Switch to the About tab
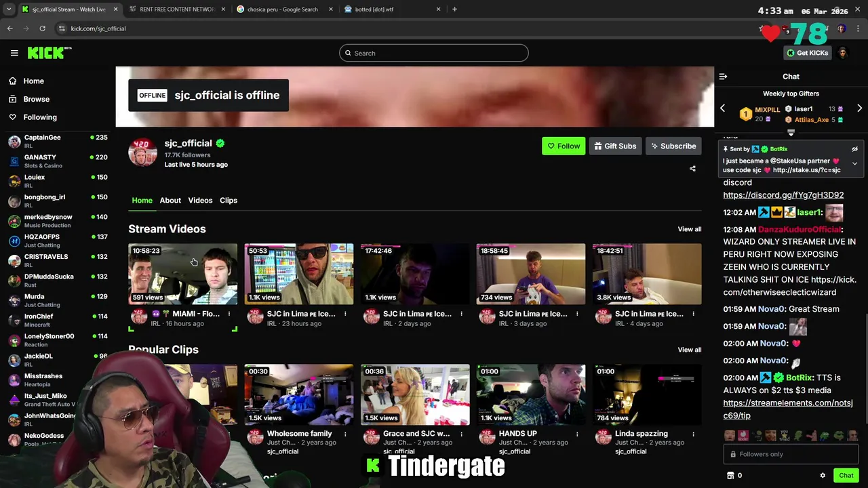The image size is (868, 488). tap(170, 200)
